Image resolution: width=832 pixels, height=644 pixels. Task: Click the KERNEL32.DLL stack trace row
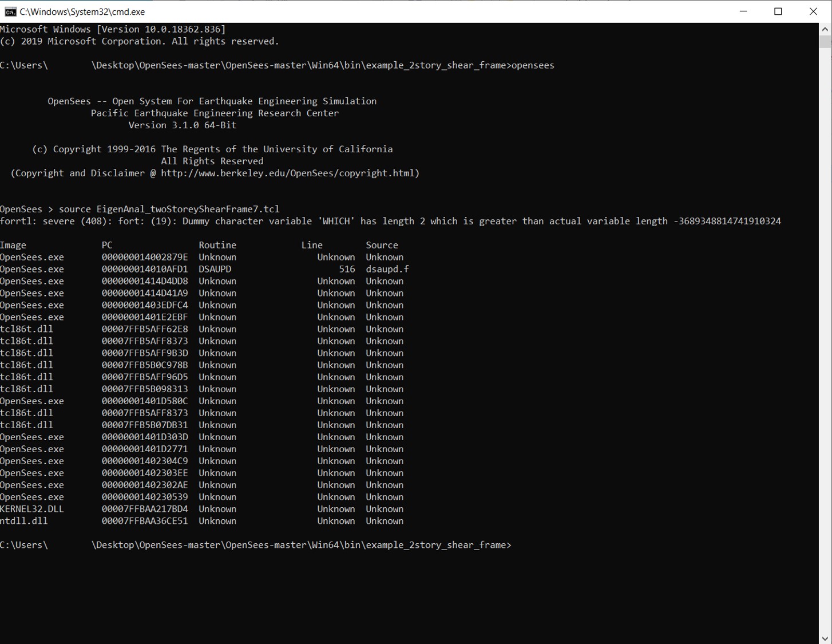click(32, 508)
